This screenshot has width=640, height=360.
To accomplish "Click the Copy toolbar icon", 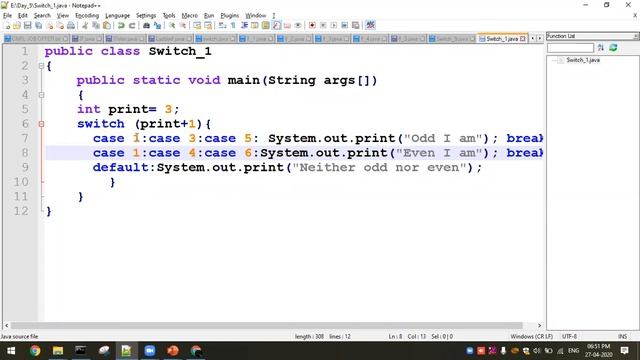I will tap(96, 25).
